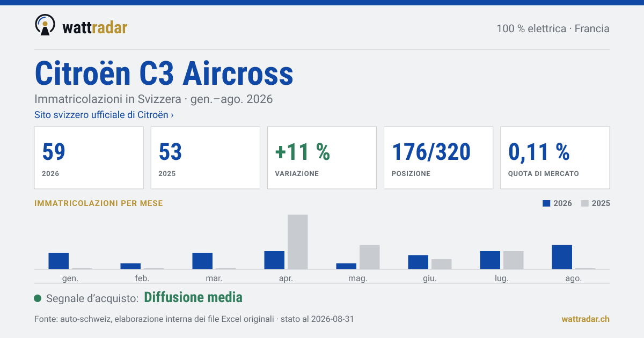Click the green purchase signal dot

point(38,298)
